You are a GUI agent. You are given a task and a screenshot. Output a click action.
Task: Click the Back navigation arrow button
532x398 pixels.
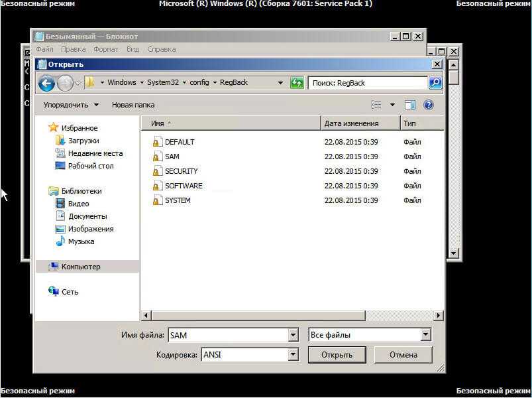tap(46, 83)
